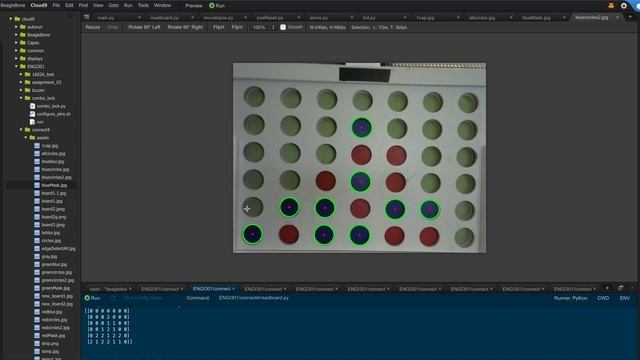This screenshot has height=360, width=640.
Task: Open allcircles.jpg in the file tree
Action: coord(53,153)
